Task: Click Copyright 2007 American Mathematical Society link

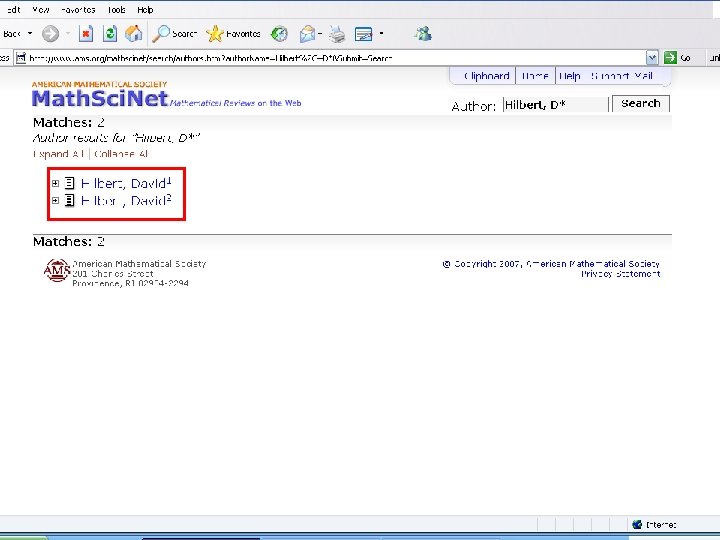Action: pos(551,264)
